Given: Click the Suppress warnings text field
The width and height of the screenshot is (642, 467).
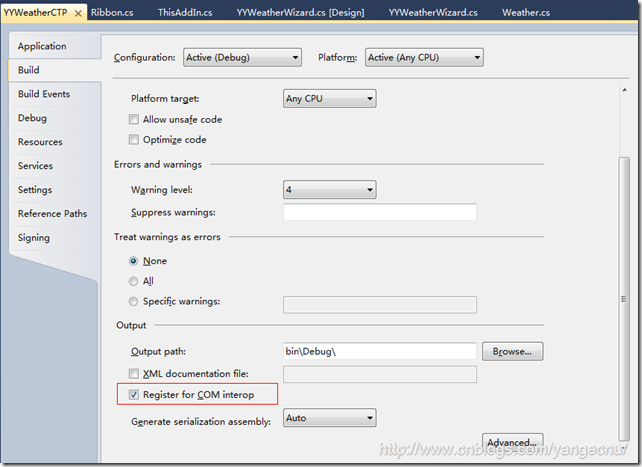Looking at the screenshot, I should click(x=380, y=212).
